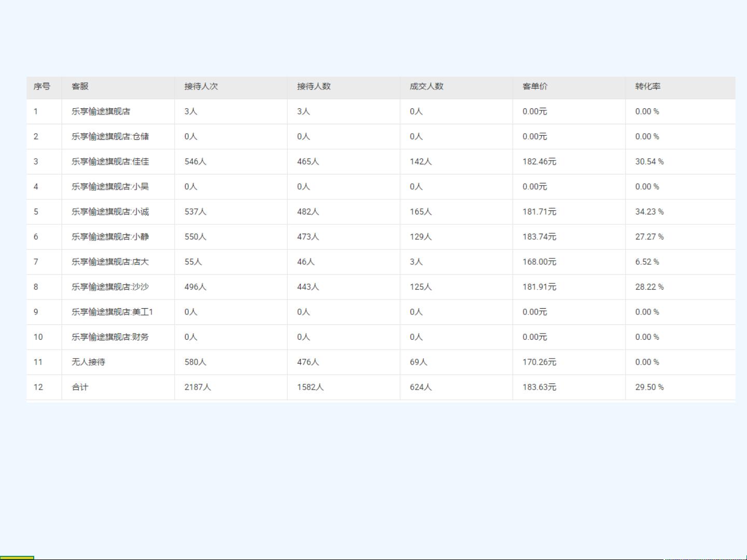Click the 客单价 column header
The width and height of the screenshot is (747, 560).
[535, 87]
